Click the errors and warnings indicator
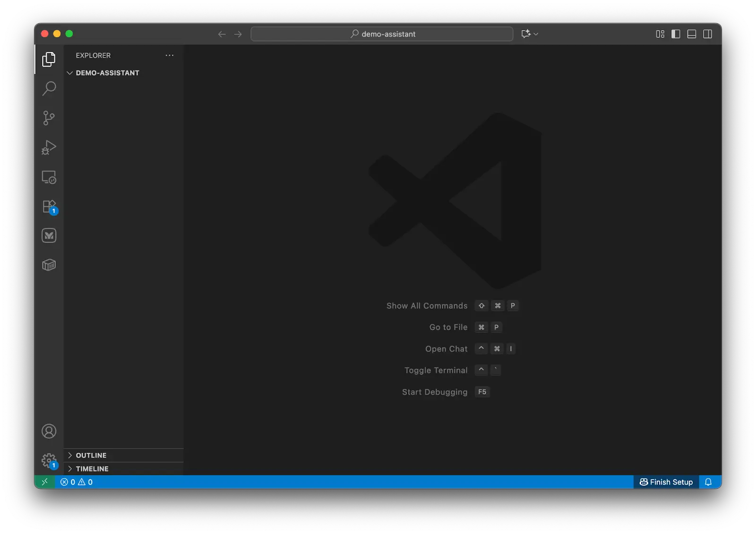756x534 pixels. (77, 482)
